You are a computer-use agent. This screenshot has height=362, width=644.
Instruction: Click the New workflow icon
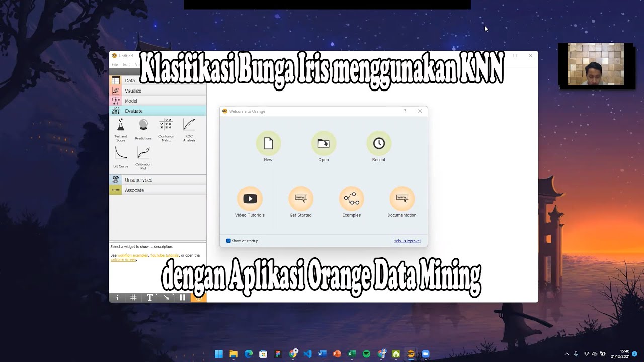268,143
